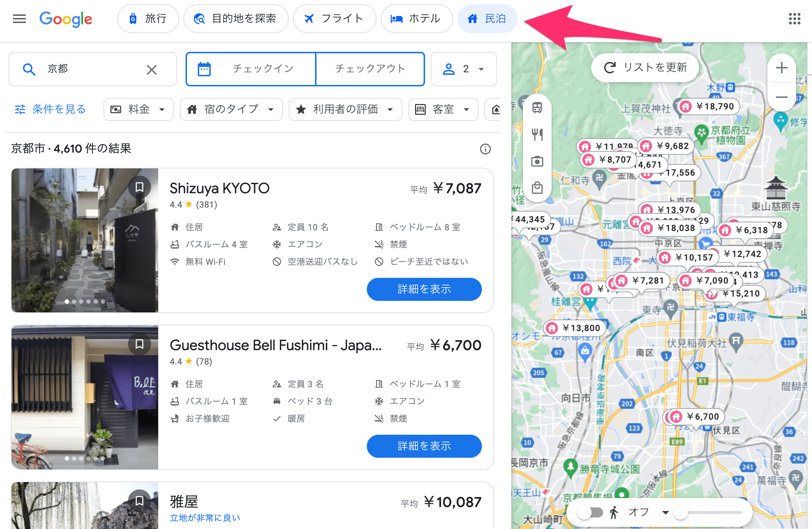Bookmark Shizuya KYOTO listing
Screen dimensions: 812x529
tap(140, 187)
